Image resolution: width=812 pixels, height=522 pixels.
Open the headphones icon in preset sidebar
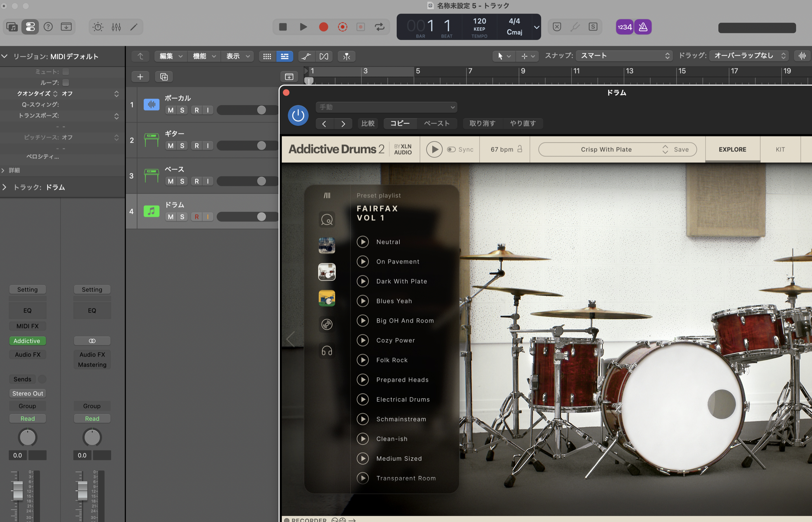click(x=327, y=351)
